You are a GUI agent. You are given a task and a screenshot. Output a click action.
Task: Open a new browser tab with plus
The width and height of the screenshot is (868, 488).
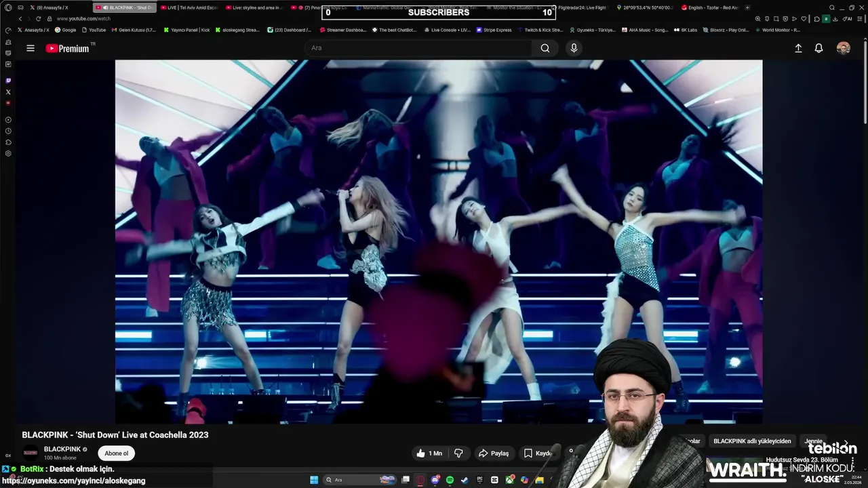[747, 7]
